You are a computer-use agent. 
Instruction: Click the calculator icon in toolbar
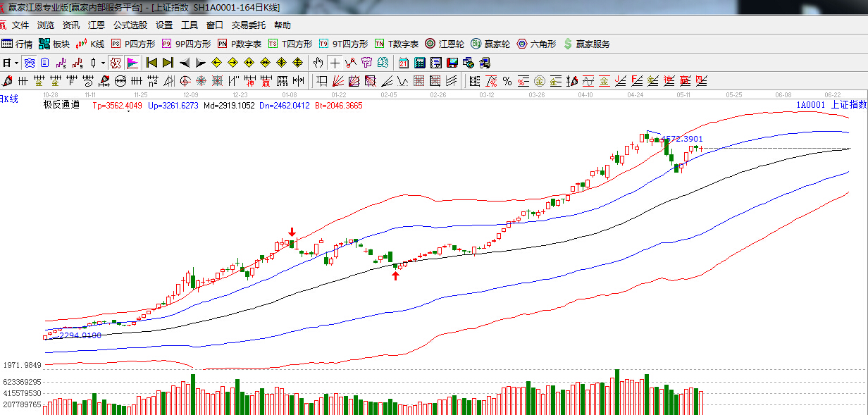pos(420,63)
